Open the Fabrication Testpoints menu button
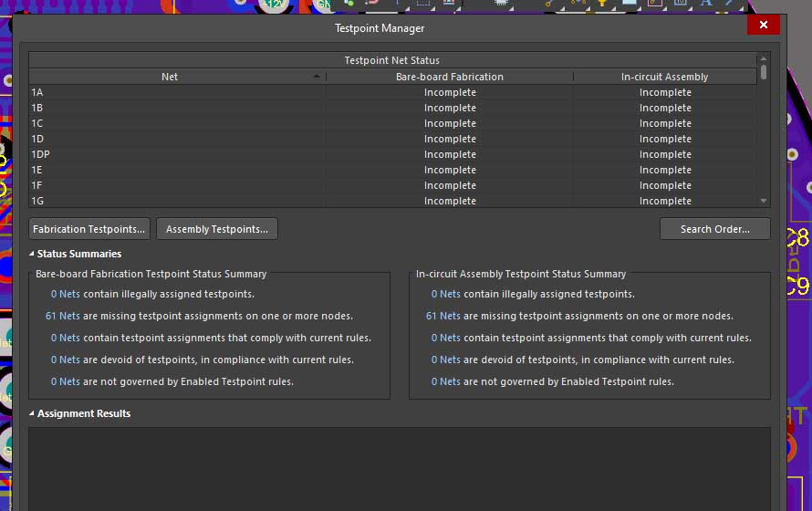812x511 pixels. tap(89, 229)
